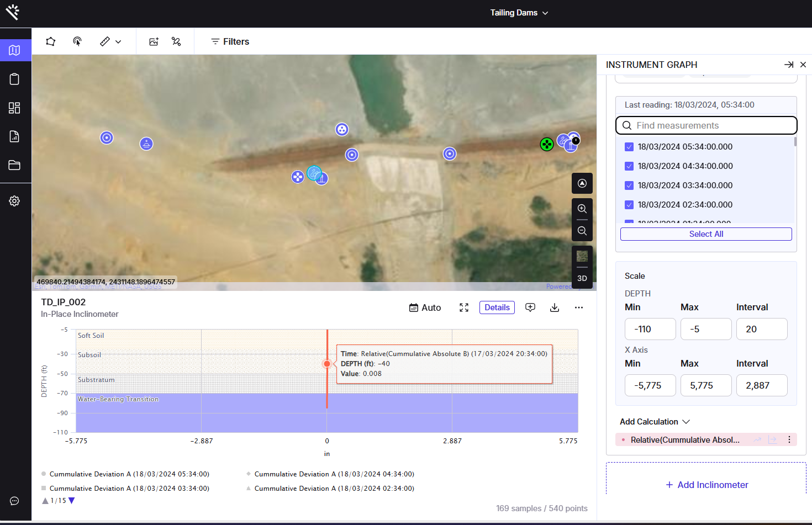The image size is (812, 525).
Task: Open the Filters menu
Action: coord(230,41)
